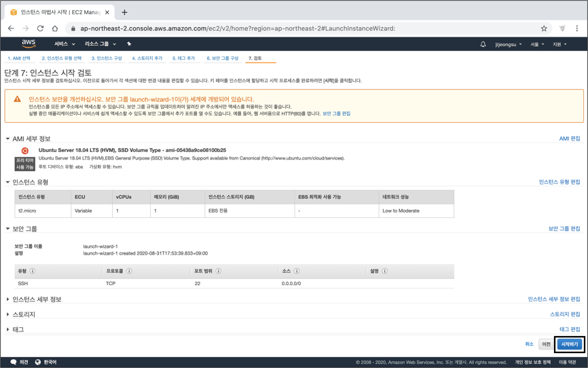Expand the 스토리지 section
Image resolution: width=588 pixels, height=368 pixels.
(7, 314)
